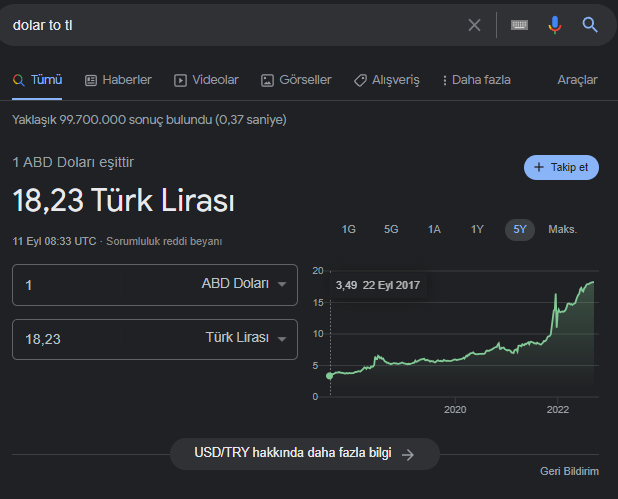Expand the Daha fazla menu
The image size is (618, 499).
click(477, 80)
